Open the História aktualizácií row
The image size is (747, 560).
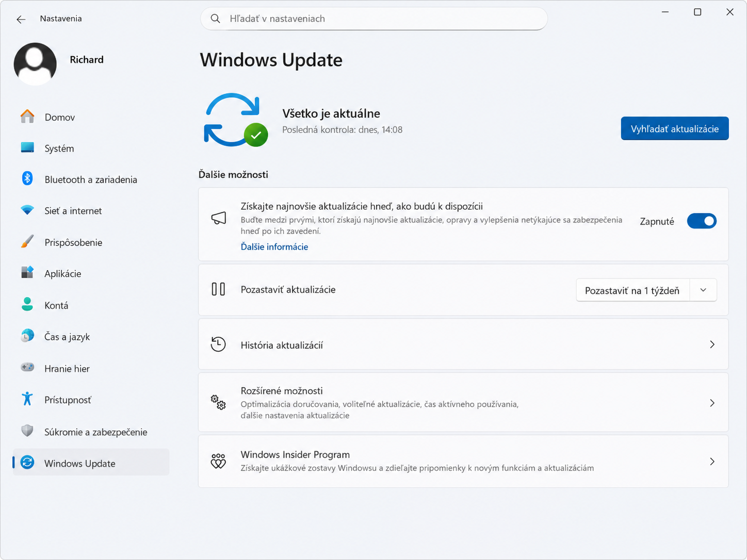pos(463,344)
